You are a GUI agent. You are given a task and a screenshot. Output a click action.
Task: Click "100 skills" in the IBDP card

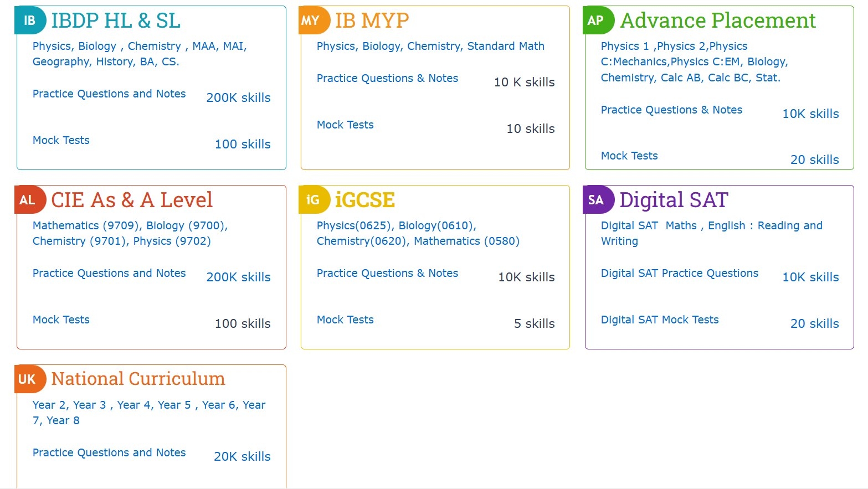243,144
